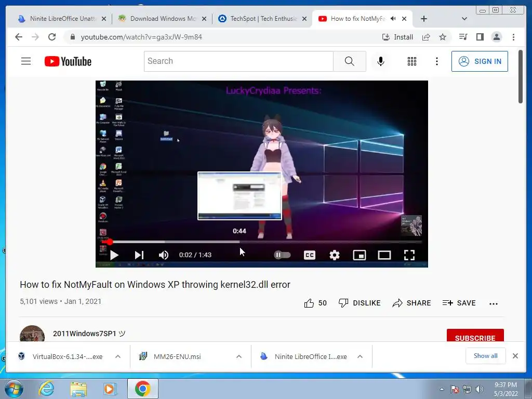Close the TechSpot tab
The width and height of the screenshot is (532, 399).
pos(304,19)
